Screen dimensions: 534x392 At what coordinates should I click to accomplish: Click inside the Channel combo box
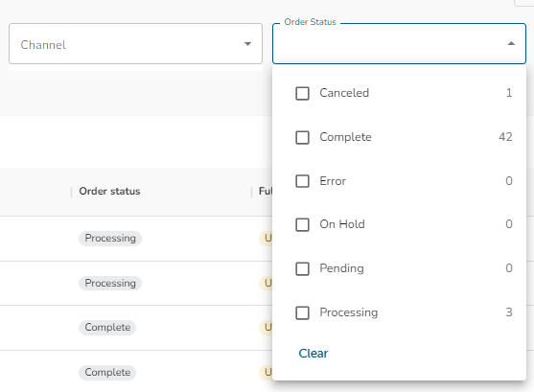click(135, 43)
